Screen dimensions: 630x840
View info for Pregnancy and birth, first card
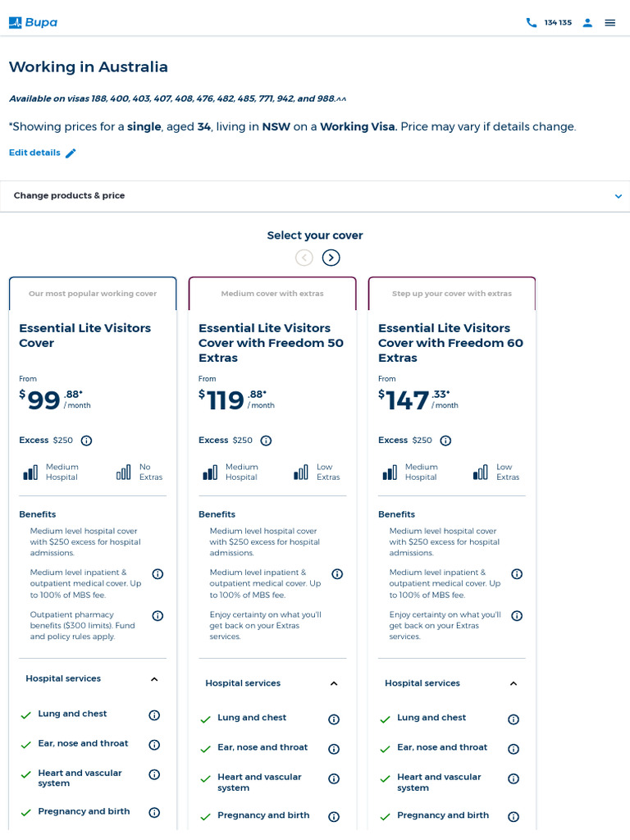154,812
